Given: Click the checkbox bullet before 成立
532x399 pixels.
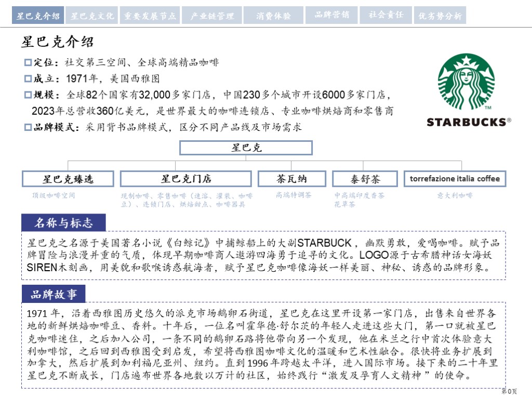Looking at the screenshot, I should (x=28, y=79).
